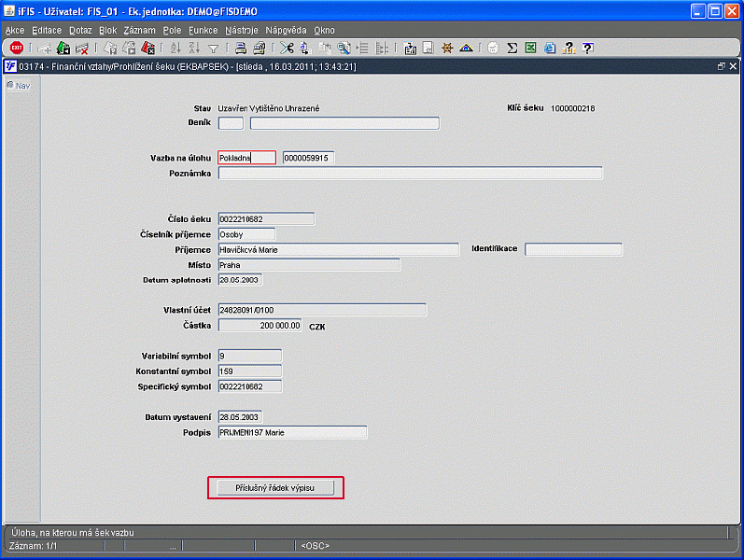This screenshot has width=744, height=560.
Task: Click the print setup icon with two printers
Action: pyautogui.click(x=260, y=48)
